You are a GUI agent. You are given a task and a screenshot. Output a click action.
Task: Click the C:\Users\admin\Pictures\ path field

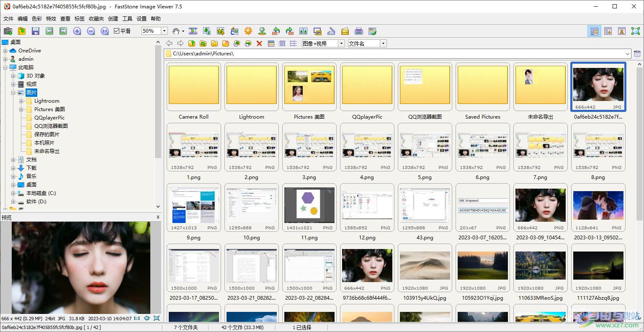click(398, 54)
